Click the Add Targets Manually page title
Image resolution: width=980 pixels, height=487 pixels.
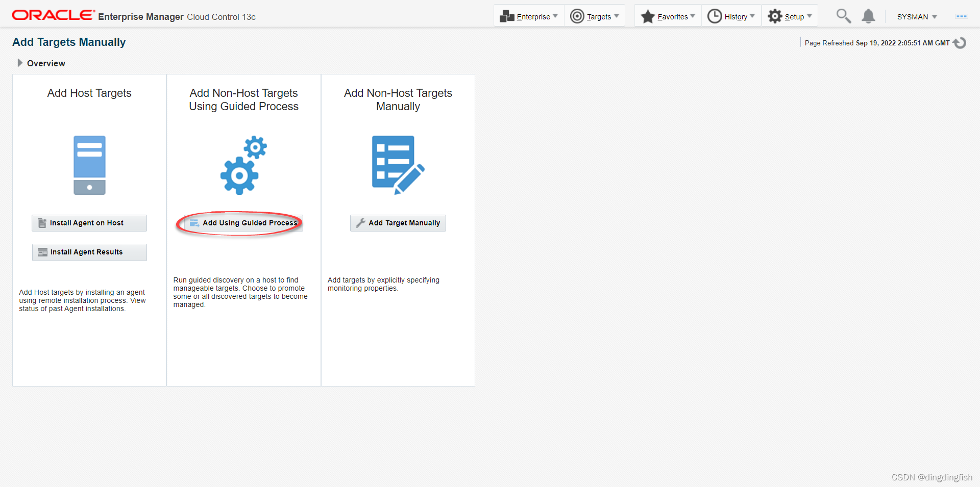click(x=69, y=42)
